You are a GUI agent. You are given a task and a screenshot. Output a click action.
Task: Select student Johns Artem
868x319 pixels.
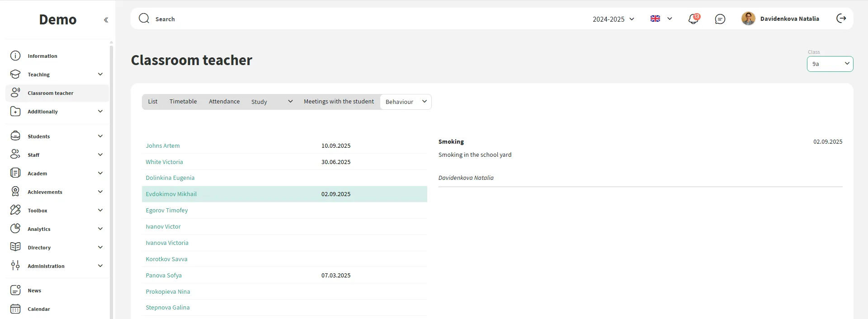point(163,146)
